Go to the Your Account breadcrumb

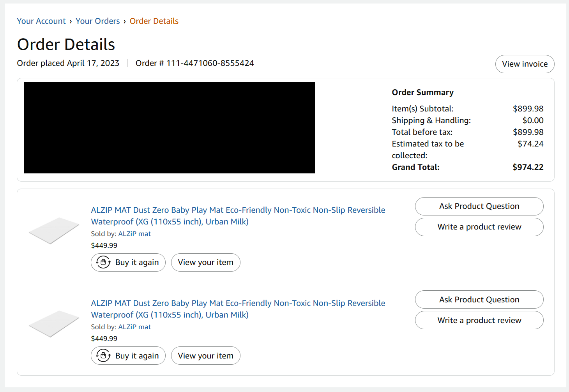(41, 21)
